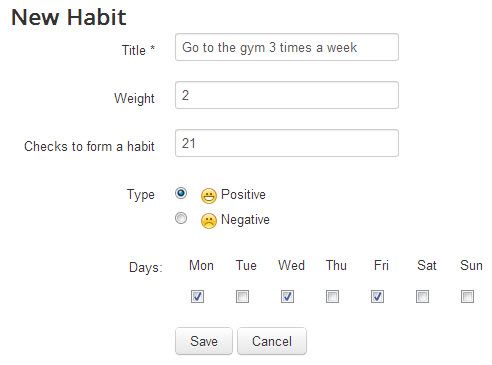Viewport: 492px width, 365px height.
Task: Disable the Fri checkbox
Action: [x=377, y=296]
